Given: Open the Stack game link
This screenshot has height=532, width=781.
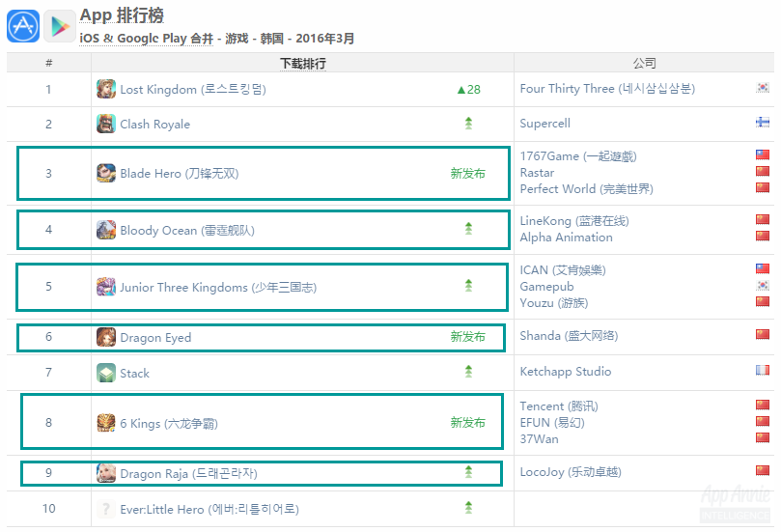Looking at the screenshot, I should tap(134, 373).
